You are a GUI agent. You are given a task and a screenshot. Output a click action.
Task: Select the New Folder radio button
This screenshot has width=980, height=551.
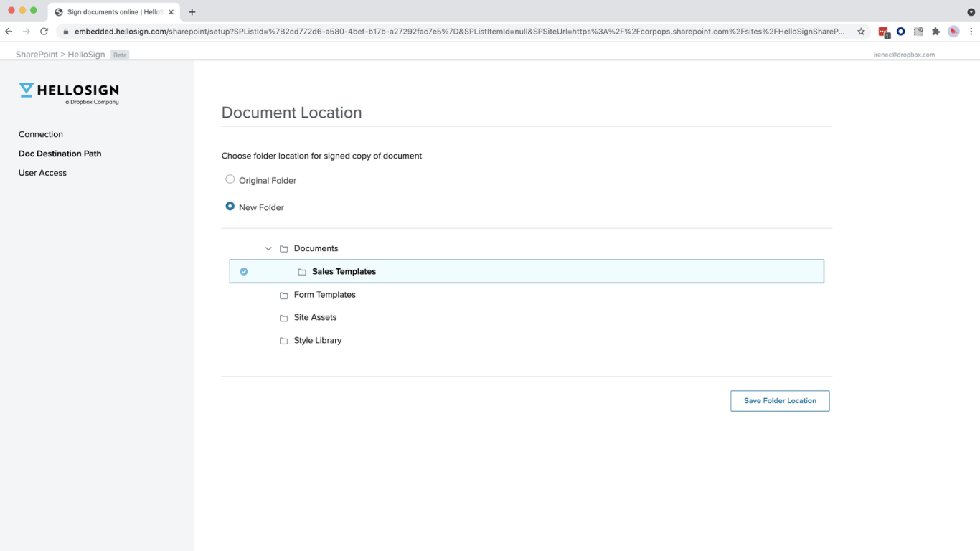(230, 207)
